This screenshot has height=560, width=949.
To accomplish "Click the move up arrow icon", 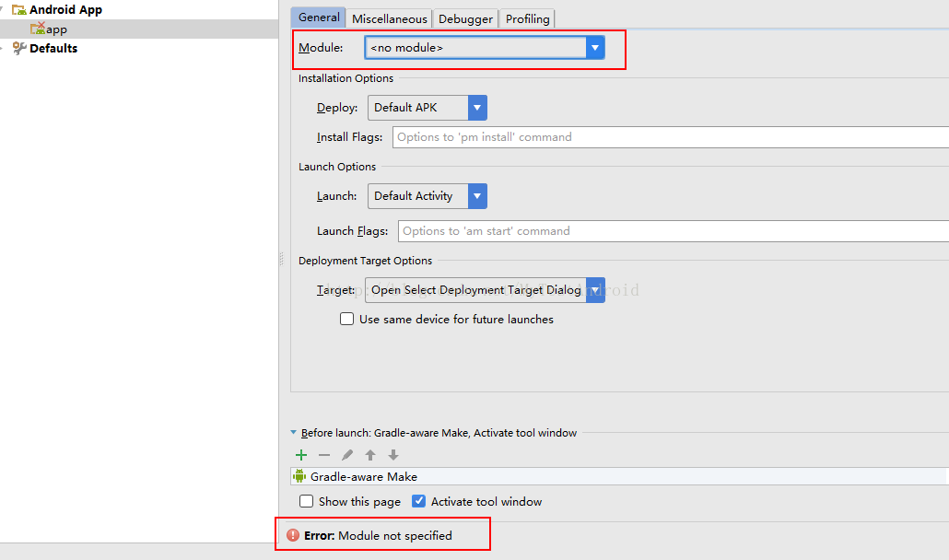I will pos(370,455).
